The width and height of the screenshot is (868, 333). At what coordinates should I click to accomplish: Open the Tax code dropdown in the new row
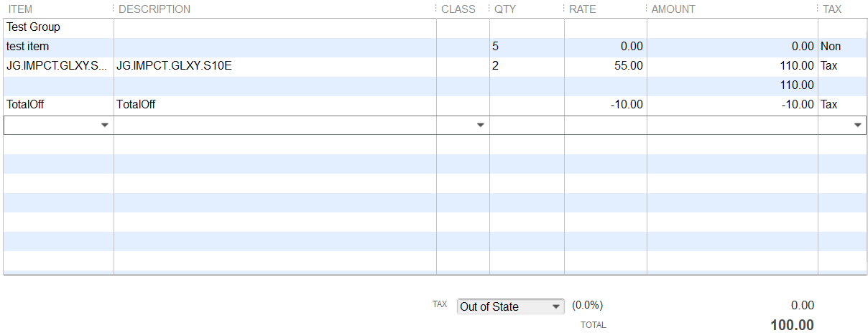pyautogui.click(x=858, y=125)
